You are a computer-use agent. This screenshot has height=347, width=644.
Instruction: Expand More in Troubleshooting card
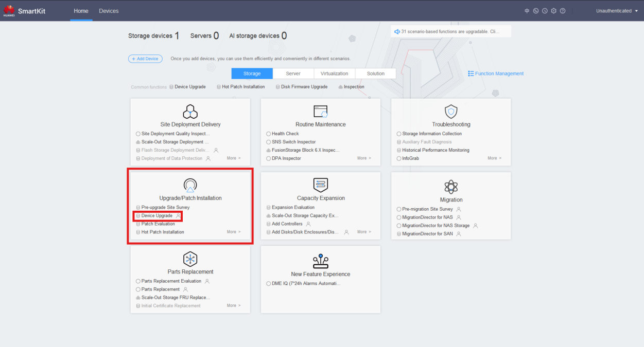point(494,158)
